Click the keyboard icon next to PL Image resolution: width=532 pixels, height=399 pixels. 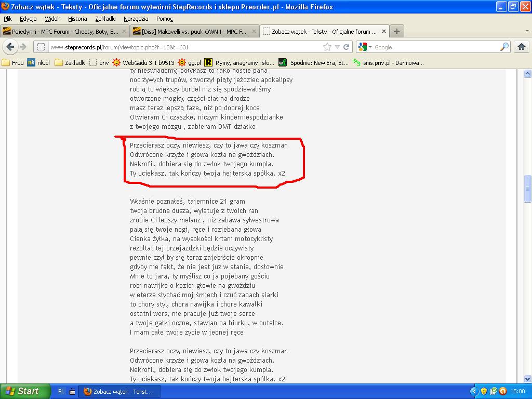(x=72, y=392)
